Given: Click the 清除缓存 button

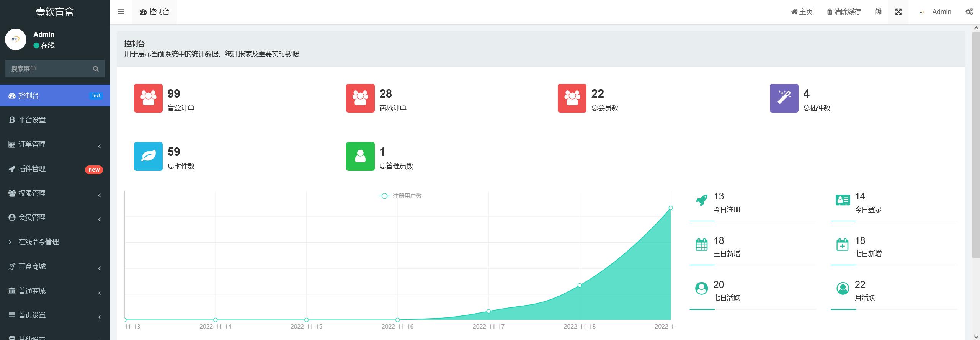Looking at the screenshot, I should tap(844, 12).
